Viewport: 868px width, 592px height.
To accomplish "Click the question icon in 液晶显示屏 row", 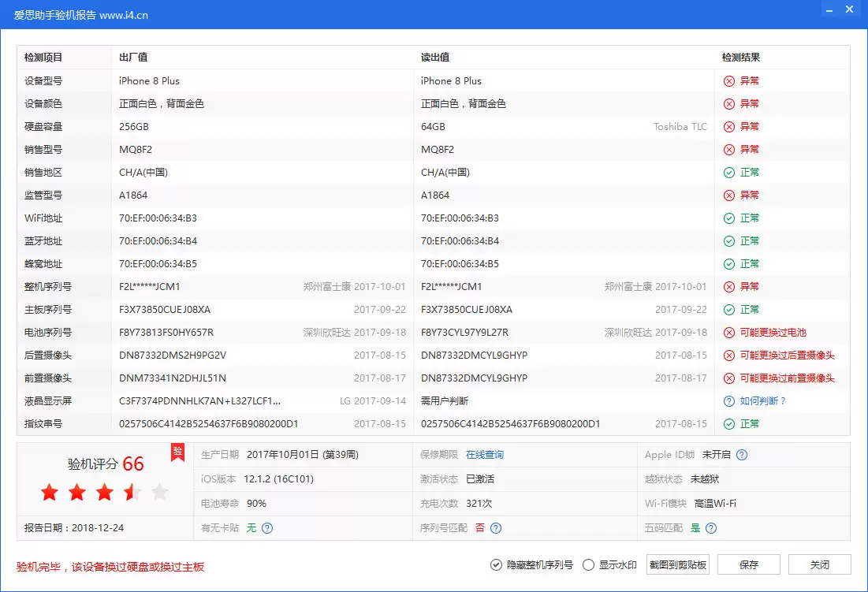I will [729, 401].
